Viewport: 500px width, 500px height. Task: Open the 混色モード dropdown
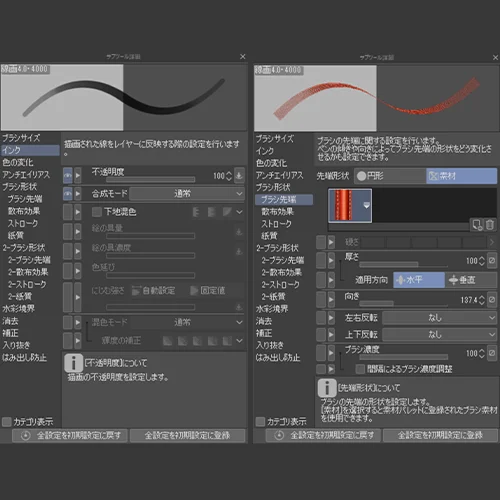point(187,322)
